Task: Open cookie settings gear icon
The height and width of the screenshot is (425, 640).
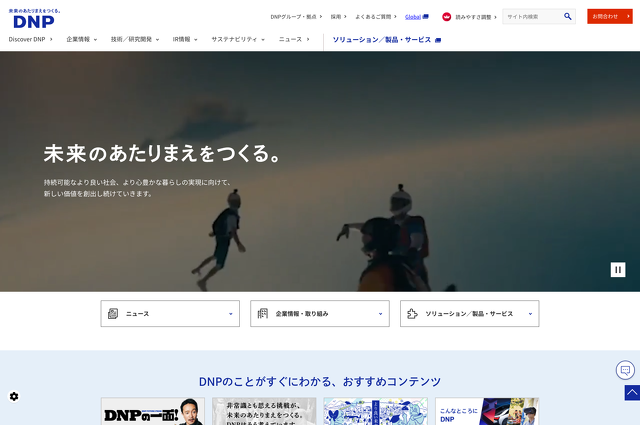Action: click(x=14, y=396)
